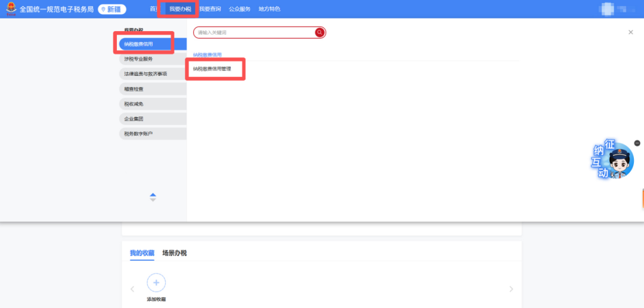This screenshot has width=644, height=308.
Task: Open the 新疆 region selector
Action: click(x=112, y=9)
